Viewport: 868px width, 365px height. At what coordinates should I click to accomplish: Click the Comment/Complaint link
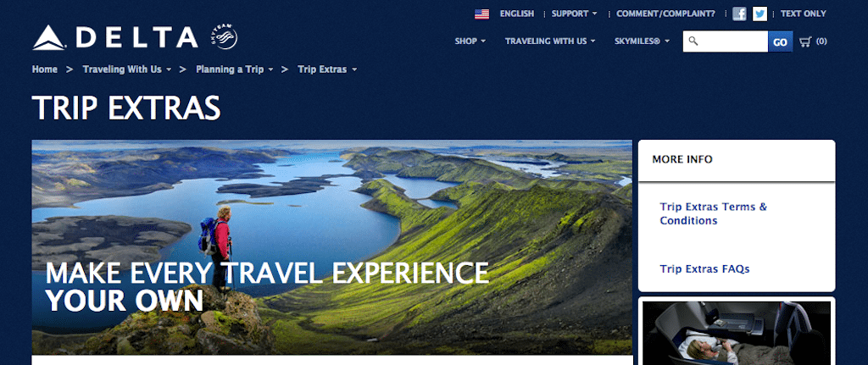(x=665, y=14)
